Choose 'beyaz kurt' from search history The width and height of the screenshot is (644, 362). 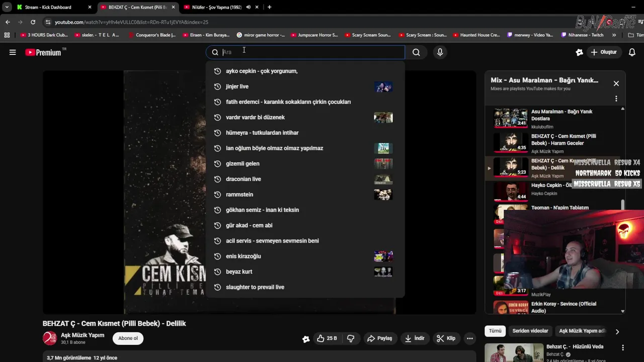pyautogui.click(x=305, y=271)
